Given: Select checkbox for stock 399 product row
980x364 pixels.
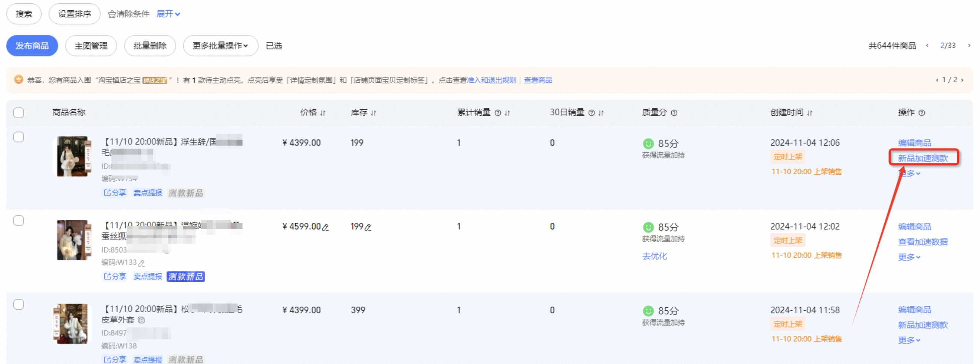Looking at the screenshot, I should [19, 304].
